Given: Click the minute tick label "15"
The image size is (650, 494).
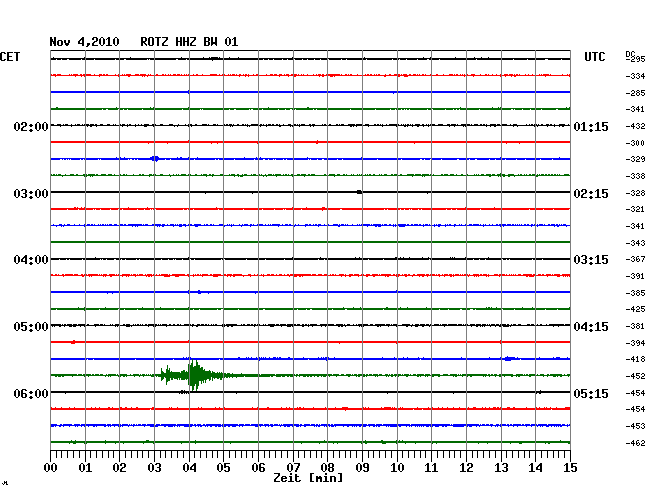Looking at the screenshot, I should tap(570, 467).
